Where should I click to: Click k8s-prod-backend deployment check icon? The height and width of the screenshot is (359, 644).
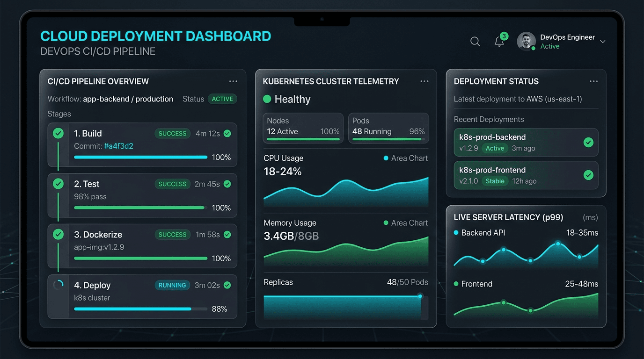pos(588,143)
